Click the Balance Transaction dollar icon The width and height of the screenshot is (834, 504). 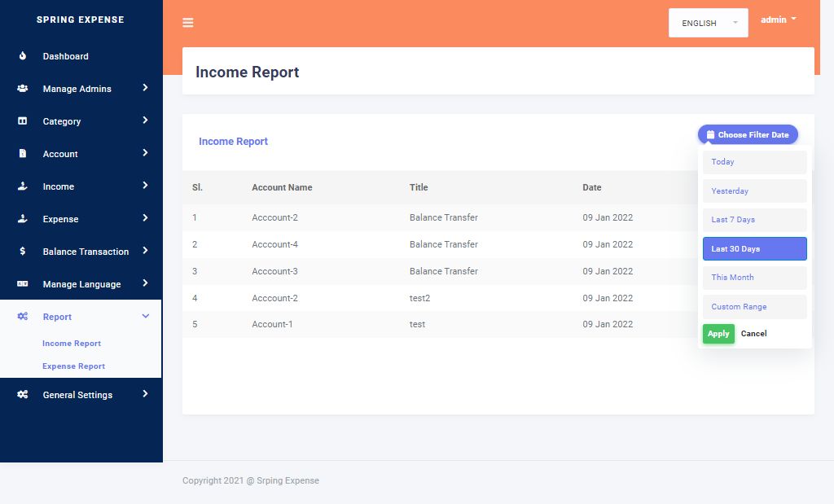tap(23, 252)
